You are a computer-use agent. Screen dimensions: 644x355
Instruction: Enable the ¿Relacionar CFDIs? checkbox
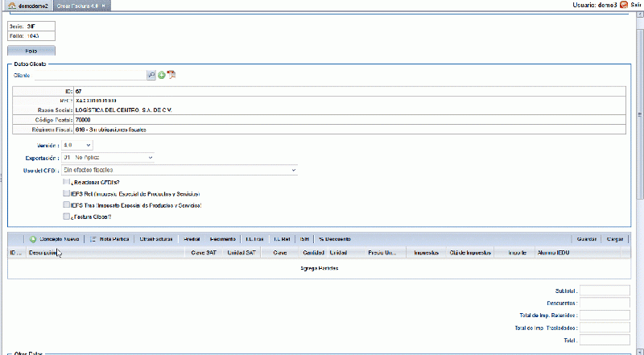tap(66, 182)
